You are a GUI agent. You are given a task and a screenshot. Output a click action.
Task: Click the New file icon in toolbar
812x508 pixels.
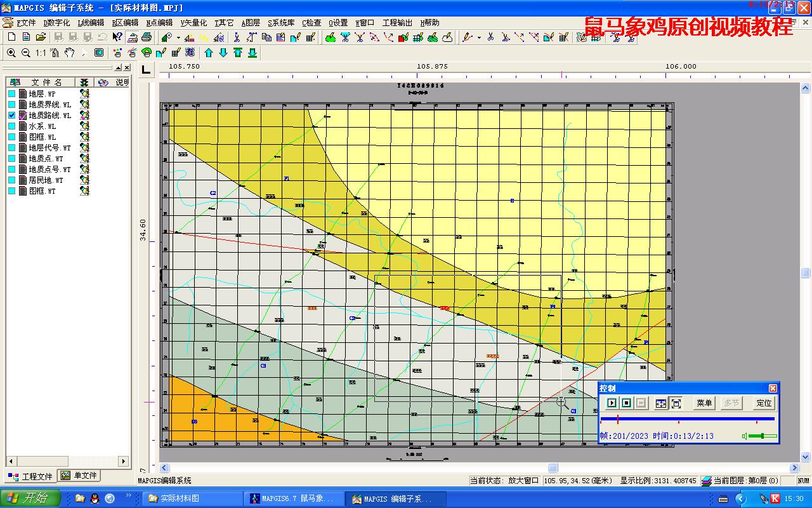[x=11, y=37]
